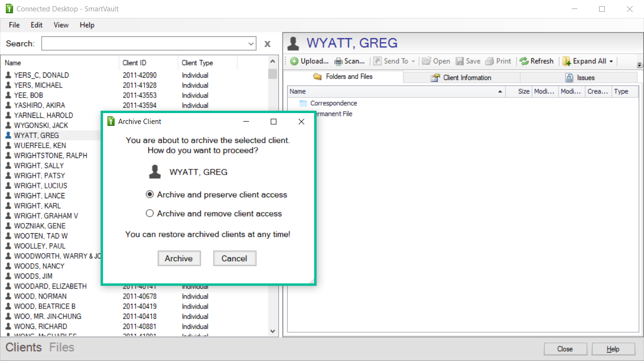644x361 pixels.
Task: Click the Print toolbar icon
Action: pyautogui.click(x=489, y=61)
